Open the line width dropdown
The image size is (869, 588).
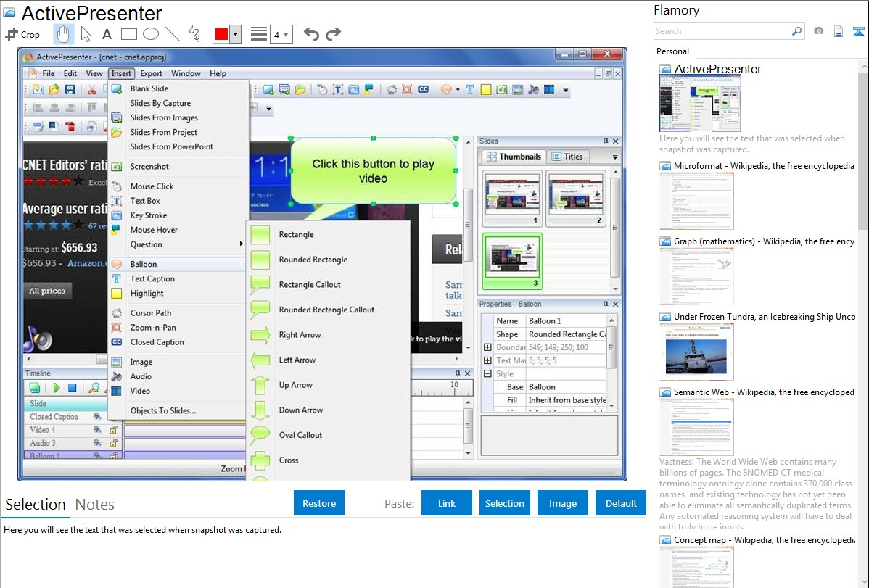pyautogui.click(x=281, y=34)
